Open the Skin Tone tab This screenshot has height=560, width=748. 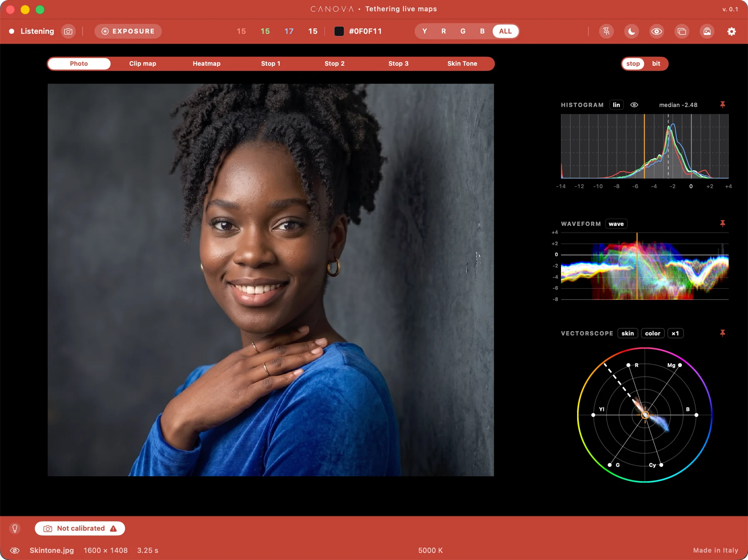tap(462, 64)
